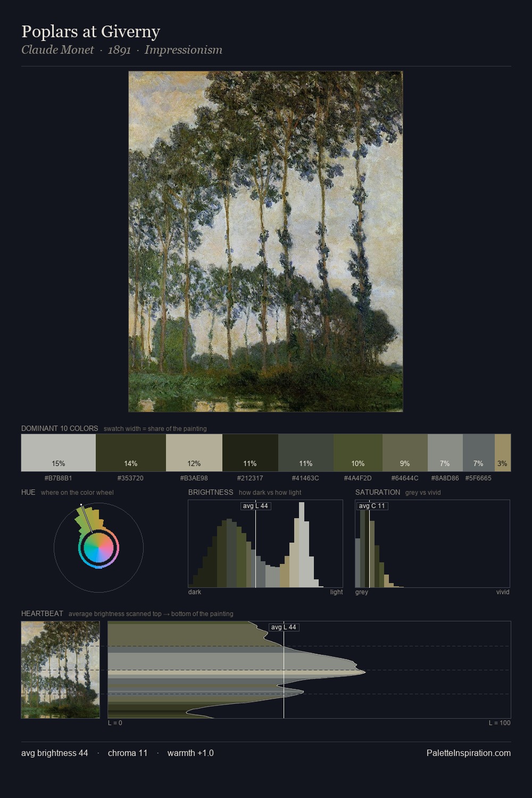Click the 'dark' axis label
The width and height of the screenshot is (532, 798).
point(195,592)
